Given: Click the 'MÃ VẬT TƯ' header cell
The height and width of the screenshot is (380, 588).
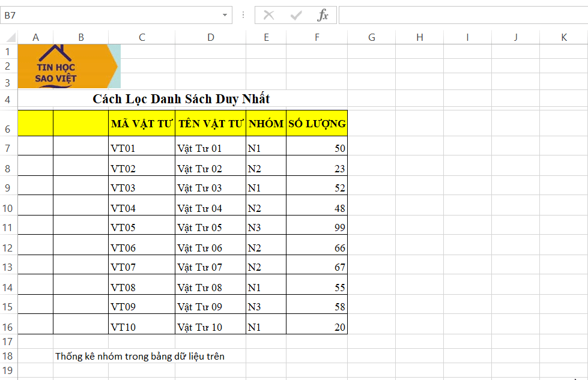Looking at the screenshot, I should point(142,123).
